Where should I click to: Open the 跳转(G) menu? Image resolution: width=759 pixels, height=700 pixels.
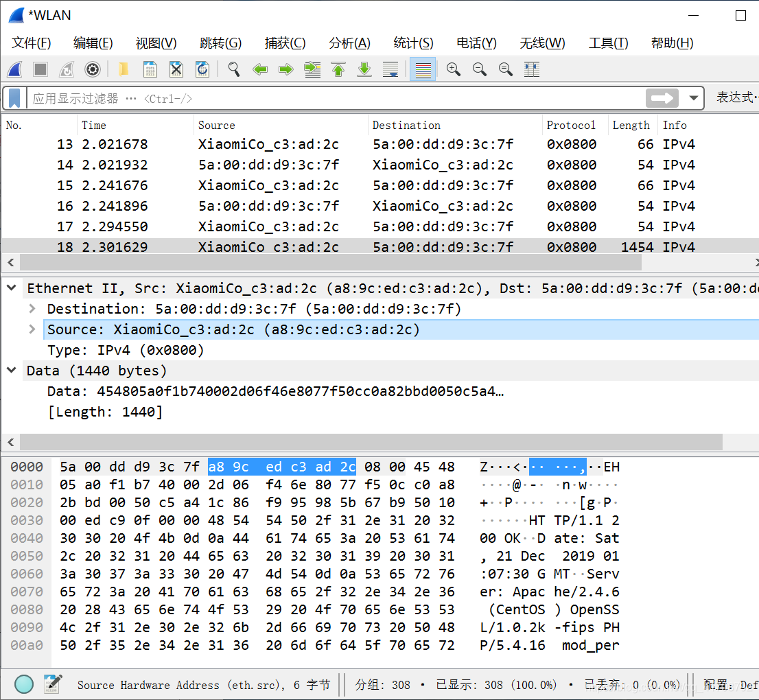click(x=220, y=43)
